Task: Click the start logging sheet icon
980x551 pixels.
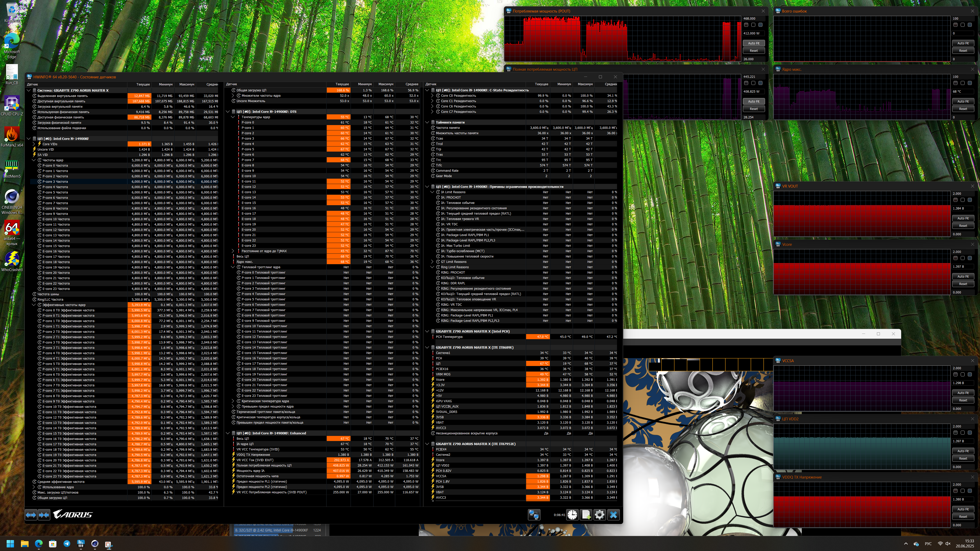Action: coord(586,515)
